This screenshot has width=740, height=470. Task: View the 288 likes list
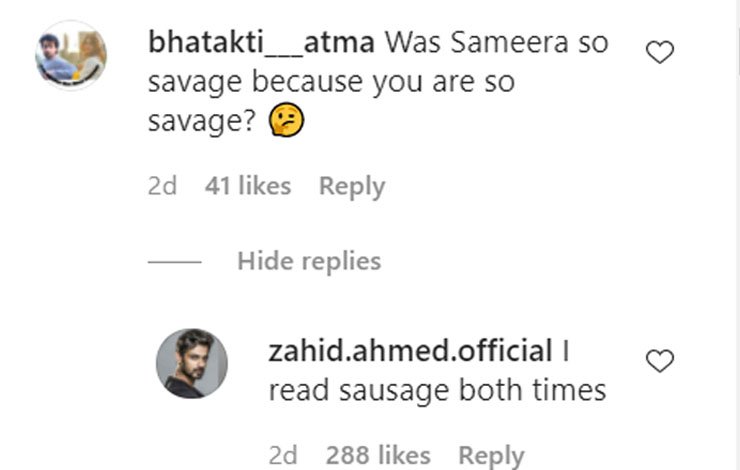point(378,456)
